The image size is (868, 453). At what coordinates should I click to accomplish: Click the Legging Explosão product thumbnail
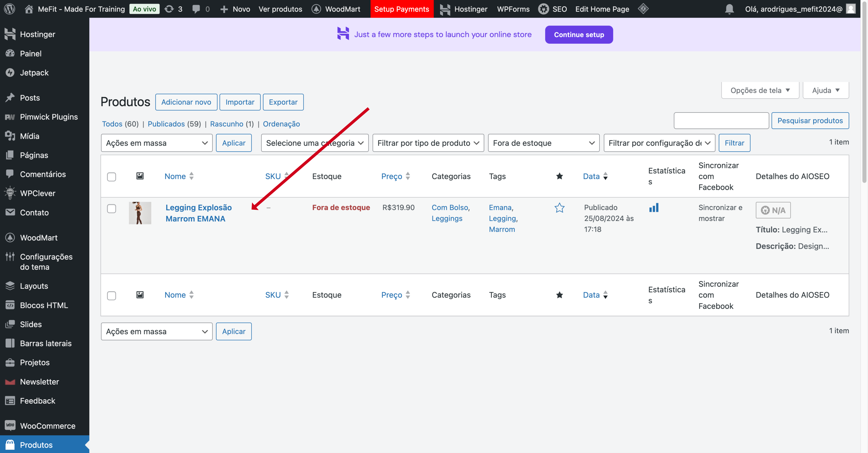tap(140, 213)
